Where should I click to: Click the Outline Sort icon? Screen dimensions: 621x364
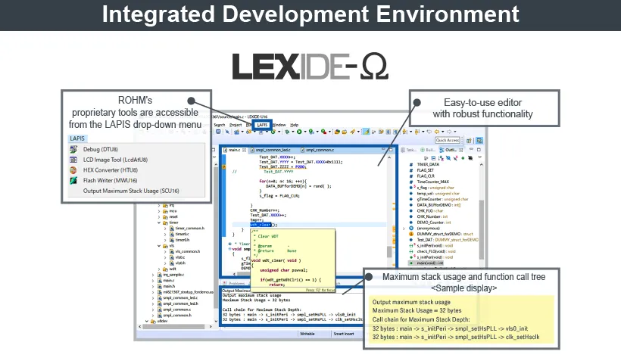coord(441,158)
